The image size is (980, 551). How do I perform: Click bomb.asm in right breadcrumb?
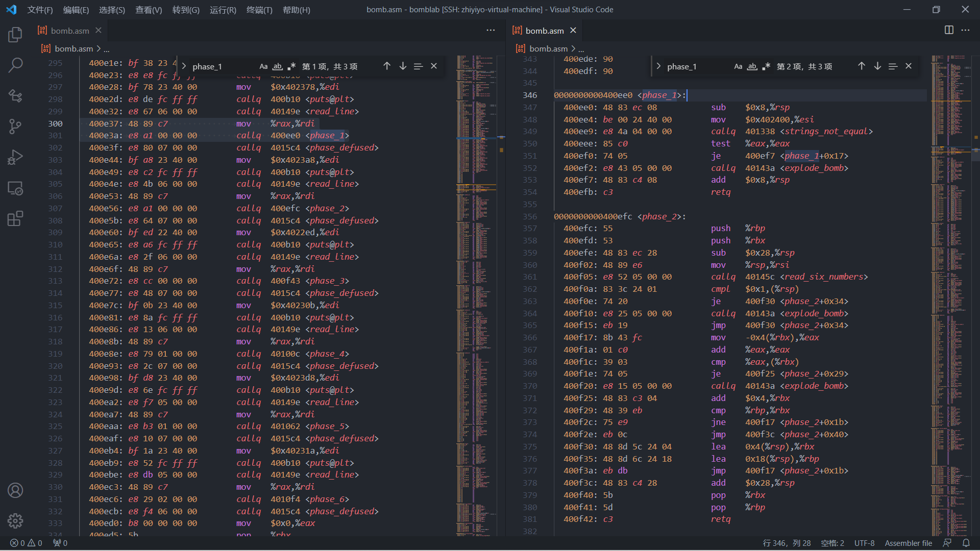click(549, 49)
